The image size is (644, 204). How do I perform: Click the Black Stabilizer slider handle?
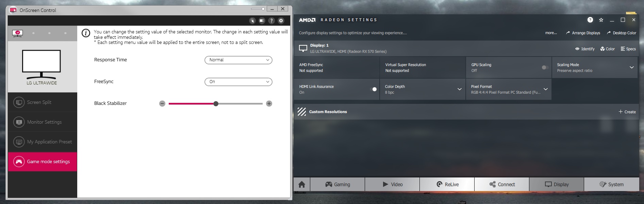tap(216, 104)
